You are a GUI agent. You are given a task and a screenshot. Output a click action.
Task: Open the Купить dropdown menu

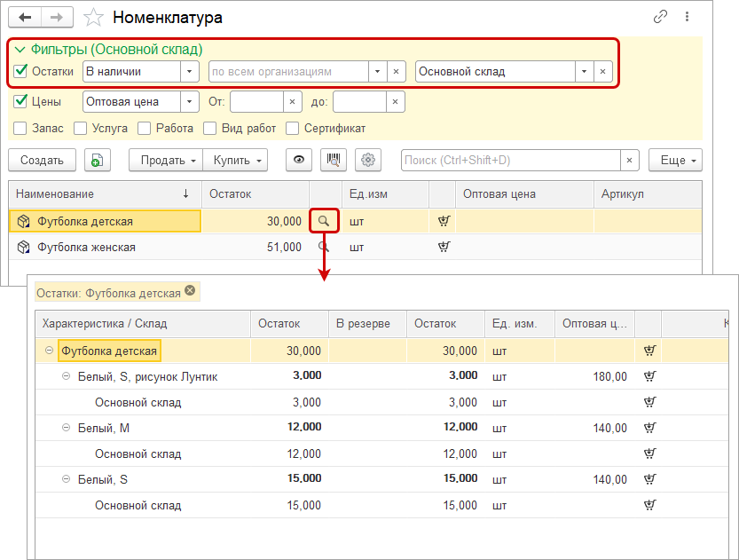[x=235, y=161]
